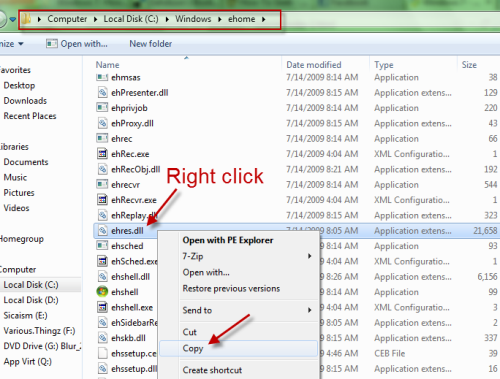Image resolution: width=500 pixels, height=379 pixels.
Task: Select Copy from context menu
Action: coord(193,348)
